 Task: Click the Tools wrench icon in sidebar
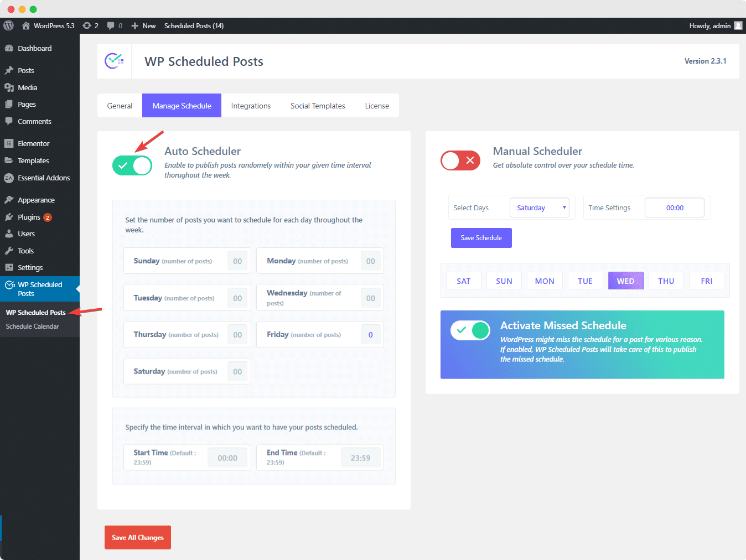point(9,251)
